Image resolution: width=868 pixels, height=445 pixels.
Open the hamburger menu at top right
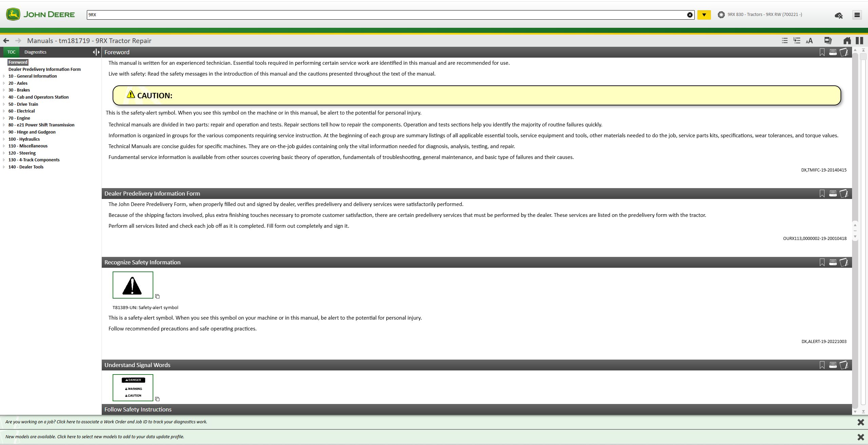point(857,15)
